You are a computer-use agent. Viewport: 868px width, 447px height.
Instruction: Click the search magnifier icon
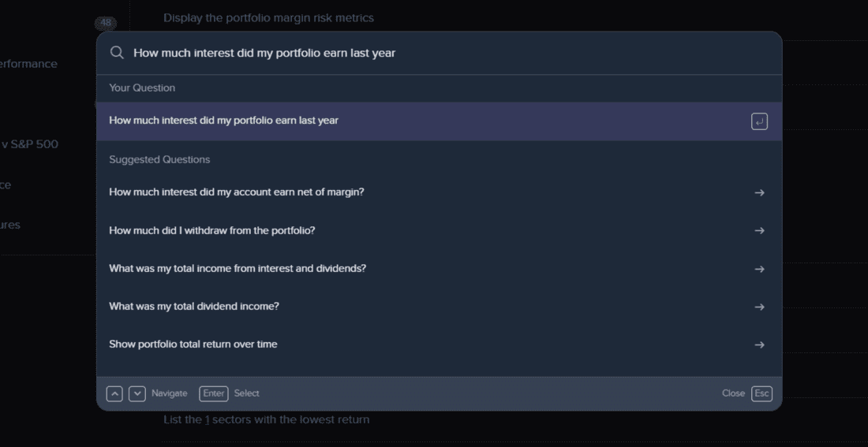117,53
